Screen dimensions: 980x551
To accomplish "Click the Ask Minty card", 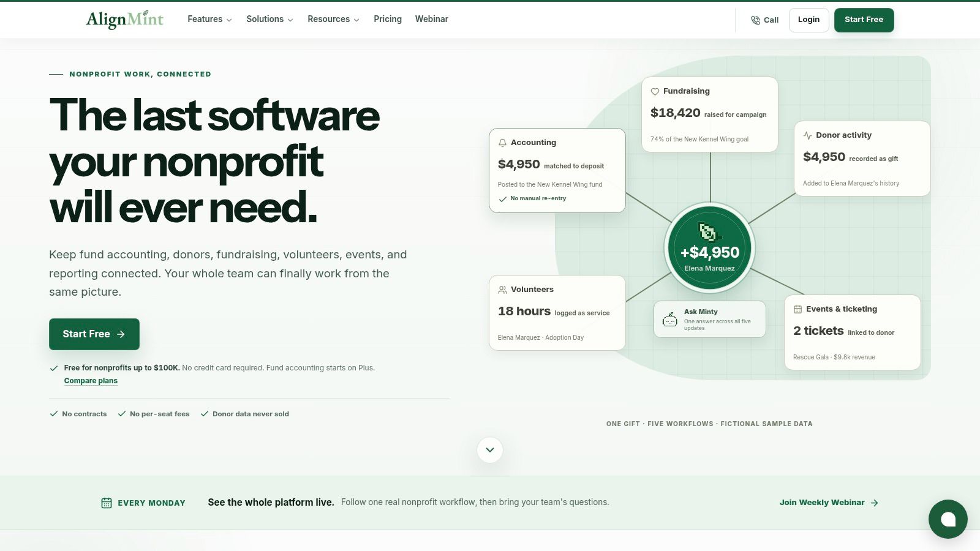I will (710, 319).
